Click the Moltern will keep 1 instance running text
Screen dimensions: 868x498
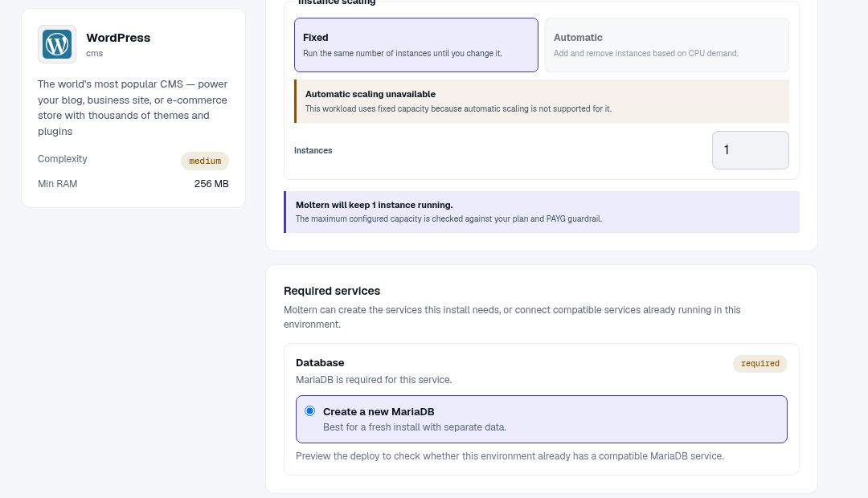(375, 205)
